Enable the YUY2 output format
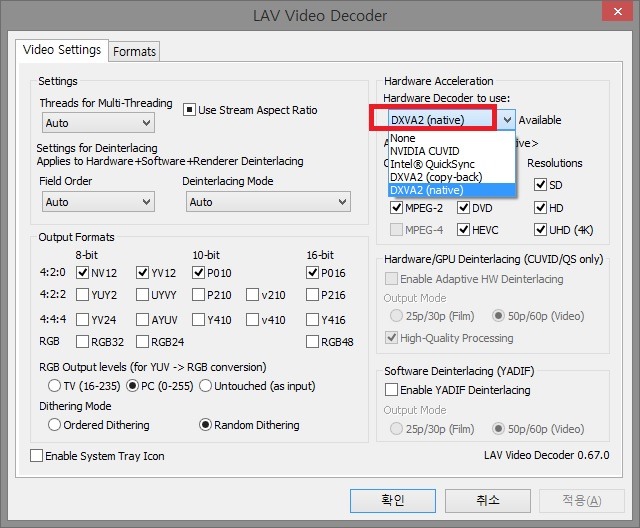640x528 pixels. coord(82,295)
